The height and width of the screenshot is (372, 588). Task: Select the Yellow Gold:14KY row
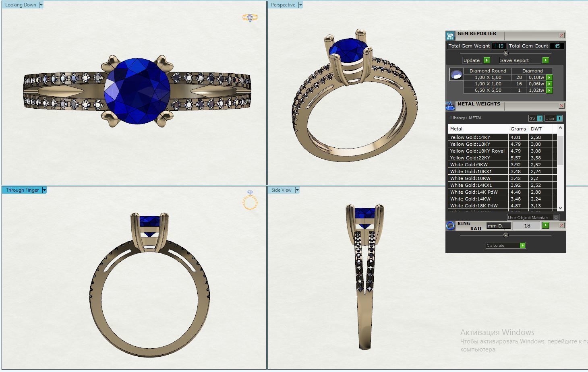502,137
